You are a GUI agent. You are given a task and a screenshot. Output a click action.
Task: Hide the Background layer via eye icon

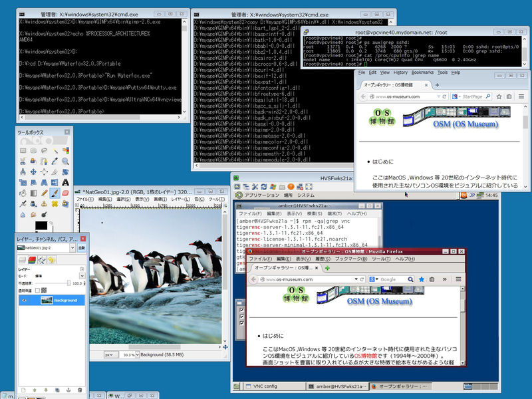pyautogui.click(x=24, y=301)
